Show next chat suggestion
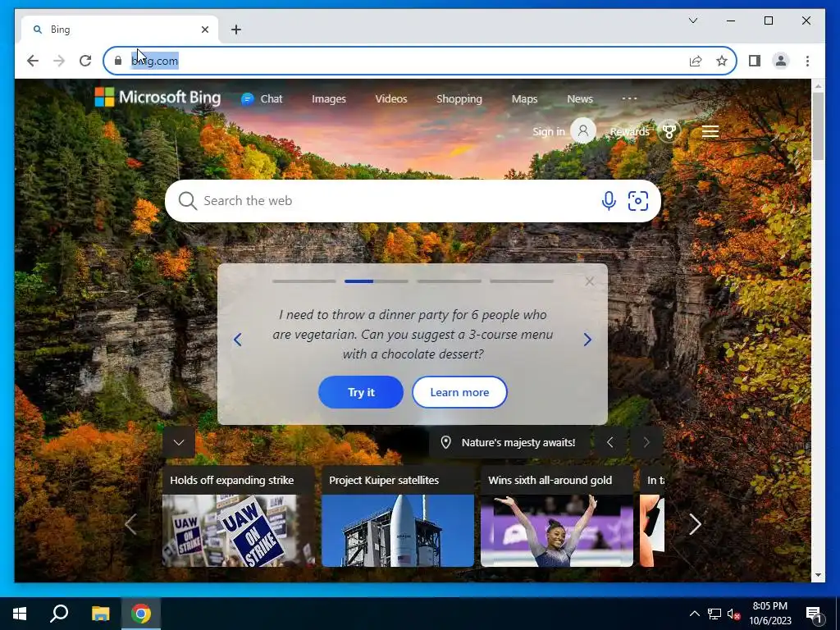The height and width of the screenshot is (630, 840). (x=587, y=339)
